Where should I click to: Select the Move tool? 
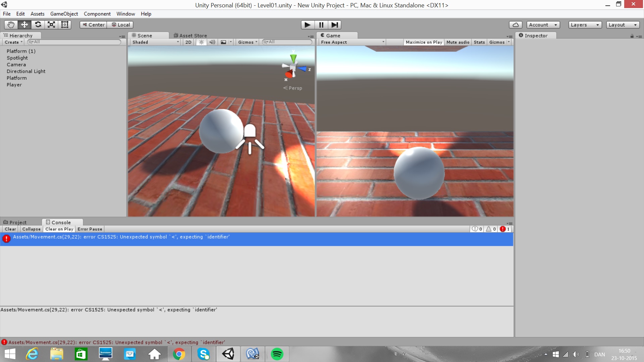(x=24, y=25)
